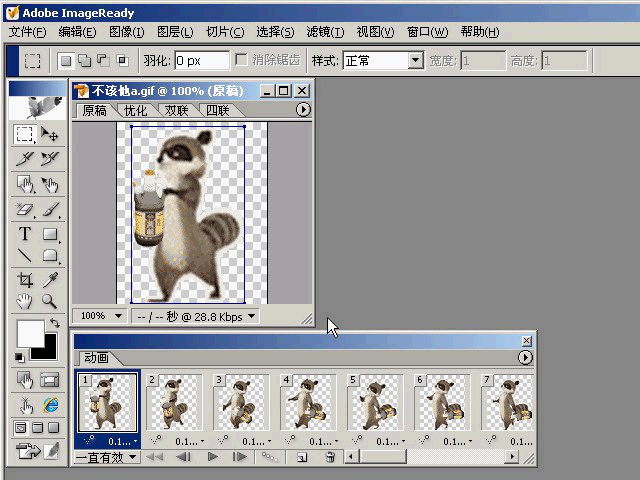Rewind to first animation frame
640x480 pixels.
click(155, 457)
